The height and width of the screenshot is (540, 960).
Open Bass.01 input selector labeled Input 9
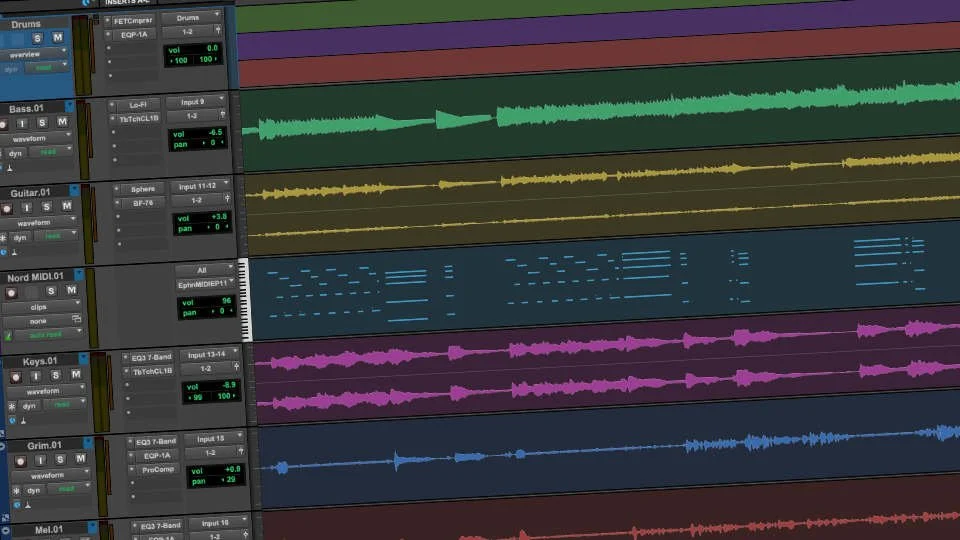point(196,102)
